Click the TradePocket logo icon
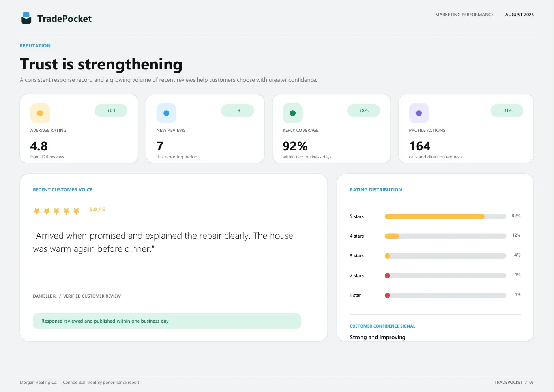The height and width of the screenshot is (392, 554). [26, 18]
